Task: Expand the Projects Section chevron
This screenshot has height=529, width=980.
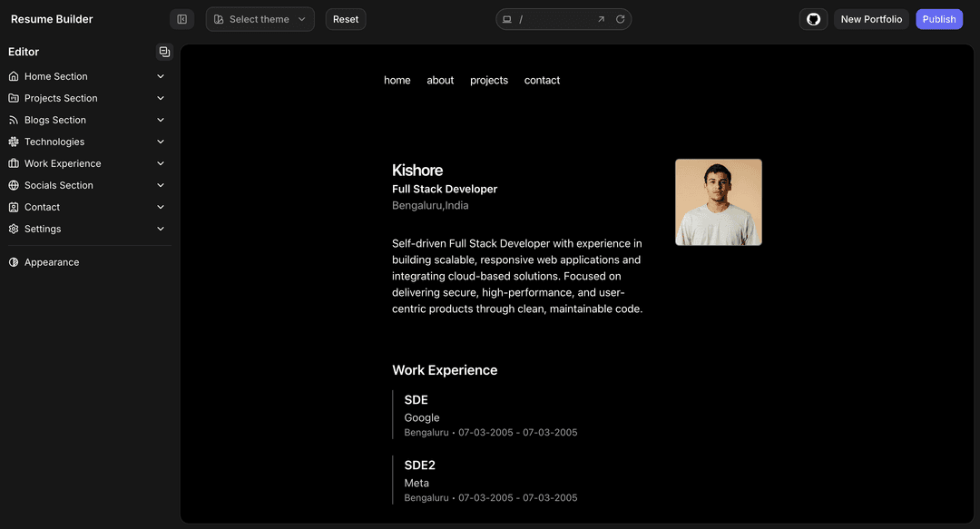Action: (x=161, y=98)
